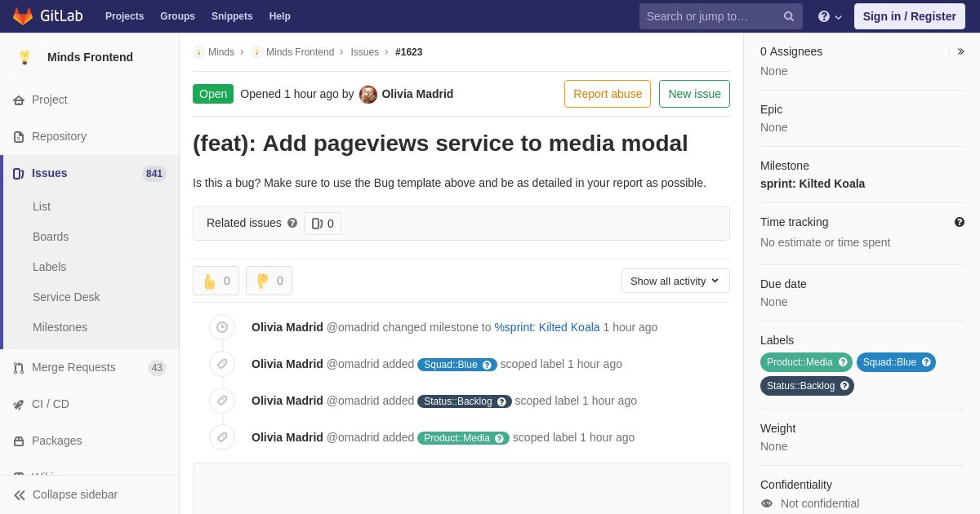Collapse the right sidebar with double chevron
The width and height of the screenshot is (980, 514).
960,51
